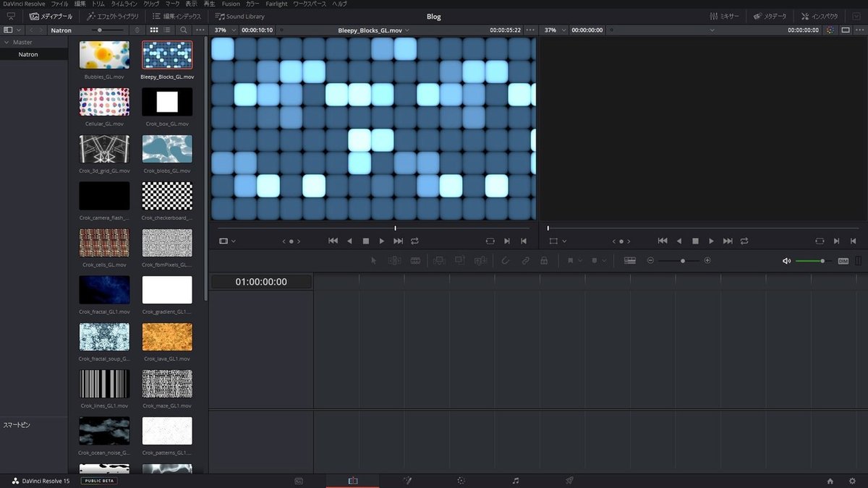Toggle loop playback in source viewer
Screen dimensions: 868x488
(414, 241)
